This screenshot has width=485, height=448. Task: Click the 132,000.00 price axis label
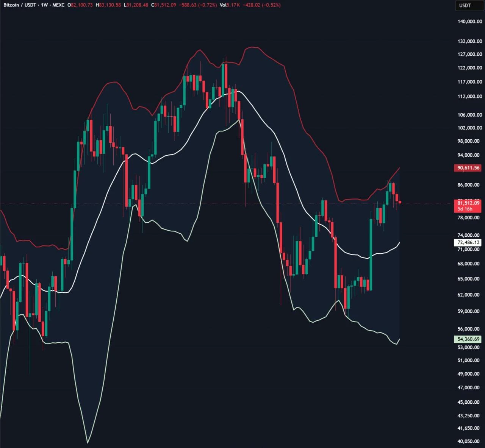[470, 41]
